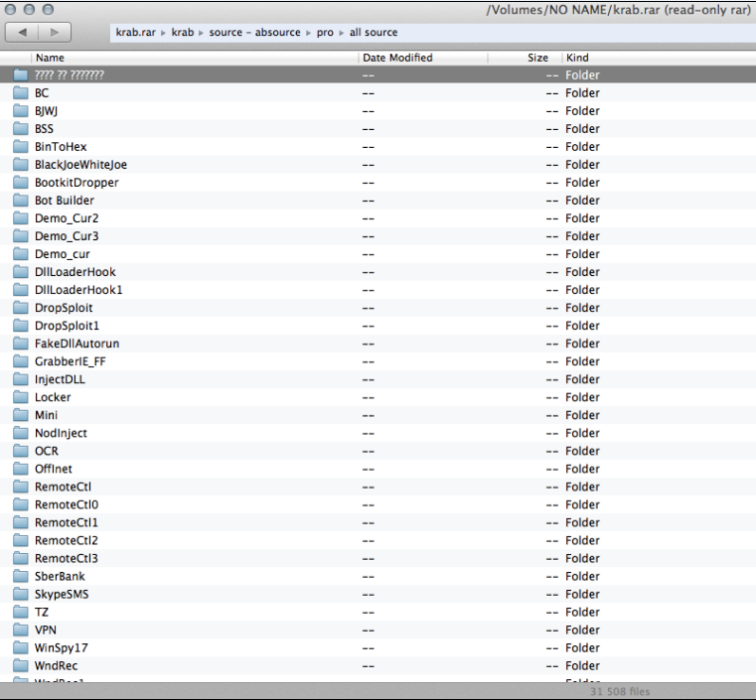Select the RemoteCtl3 folder name
Image resolution: width=756 pixels, height=700 pixels.
click(67, 558)
